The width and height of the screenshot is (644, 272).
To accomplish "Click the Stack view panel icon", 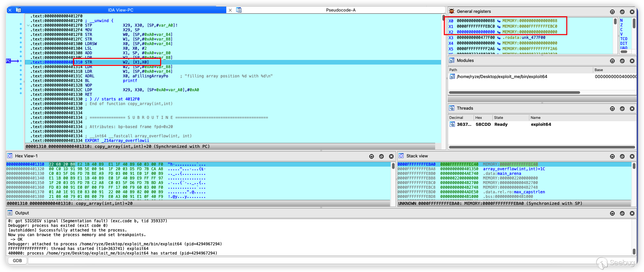I will [401, 156].
